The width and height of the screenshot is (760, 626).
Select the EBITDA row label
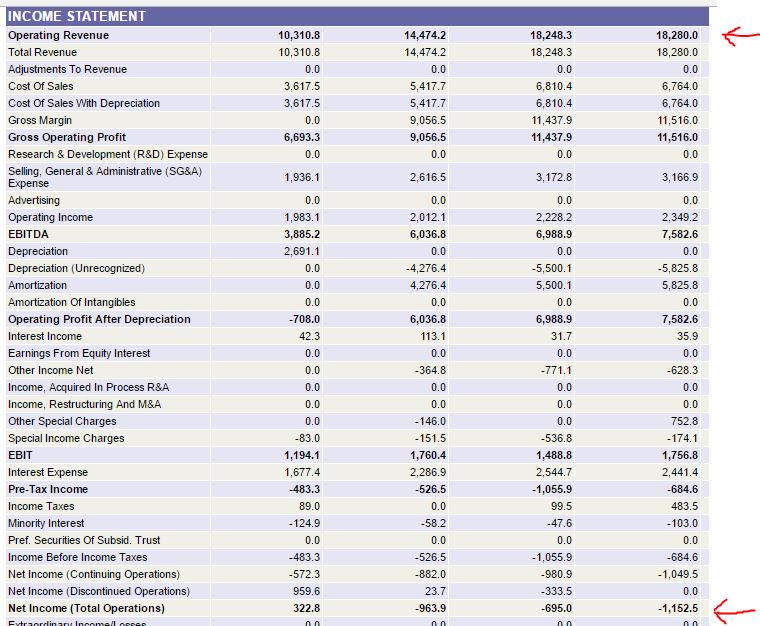point(28,234)
